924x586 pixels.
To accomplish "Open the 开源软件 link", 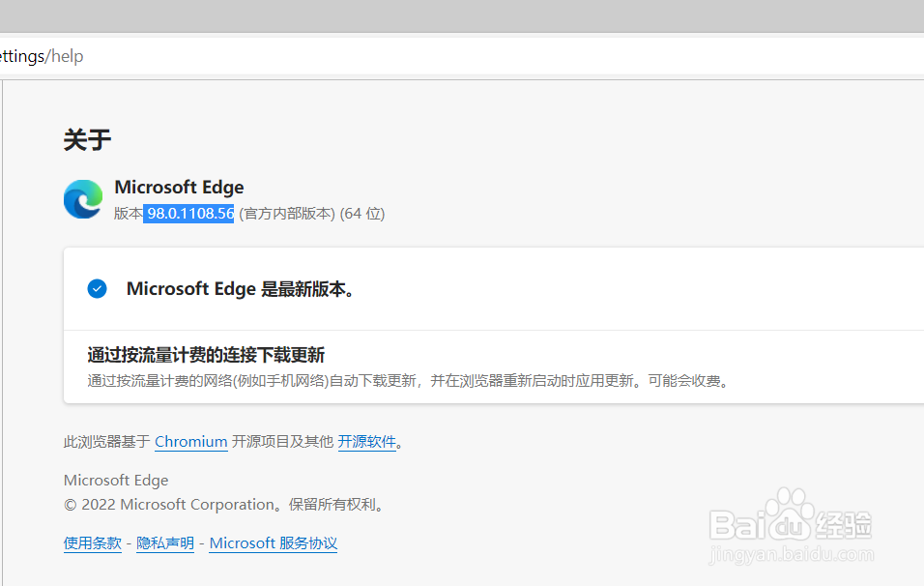I will tap(366, 442).
